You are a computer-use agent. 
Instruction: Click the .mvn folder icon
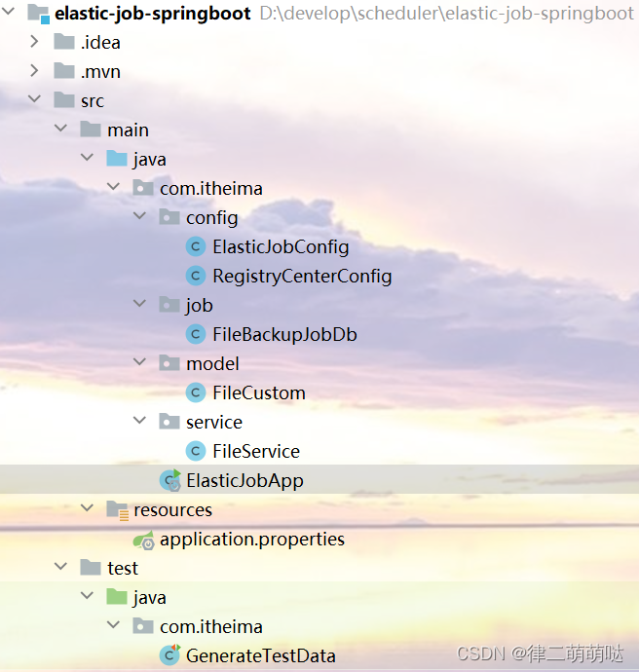click(x=64, y=71)
